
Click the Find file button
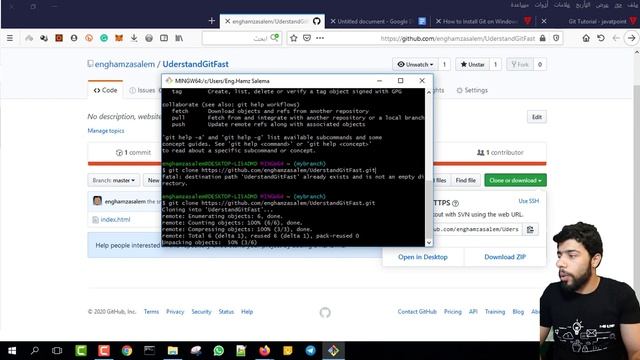(x=466, y=180)
